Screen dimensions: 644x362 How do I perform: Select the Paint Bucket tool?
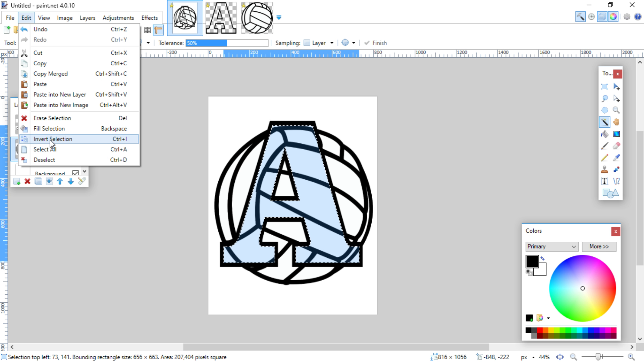coord(604,134)
